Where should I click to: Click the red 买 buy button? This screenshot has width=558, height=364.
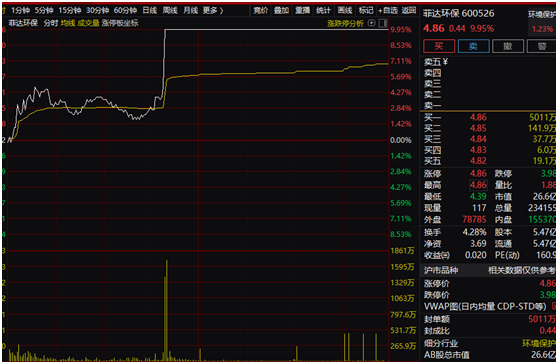pyautogui.click(x=439, y=46)
